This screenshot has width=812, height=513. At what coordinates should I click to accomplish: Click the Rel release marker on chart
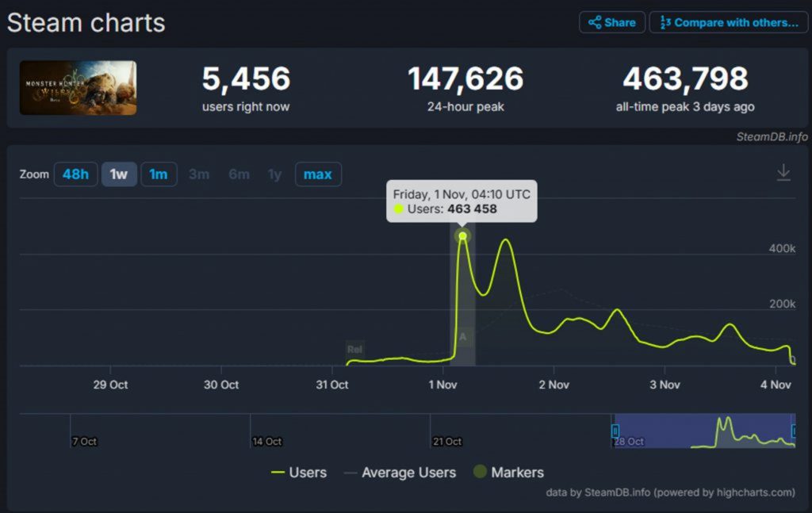pos(354,350)
